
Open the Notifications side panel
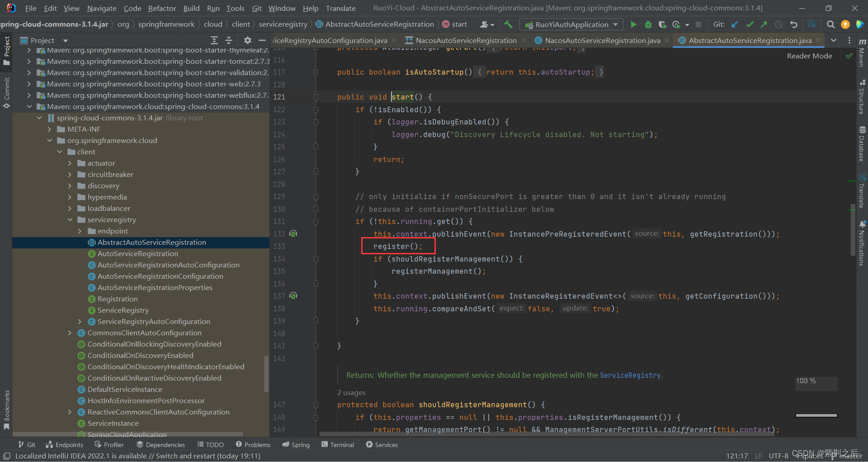(862, 243)
